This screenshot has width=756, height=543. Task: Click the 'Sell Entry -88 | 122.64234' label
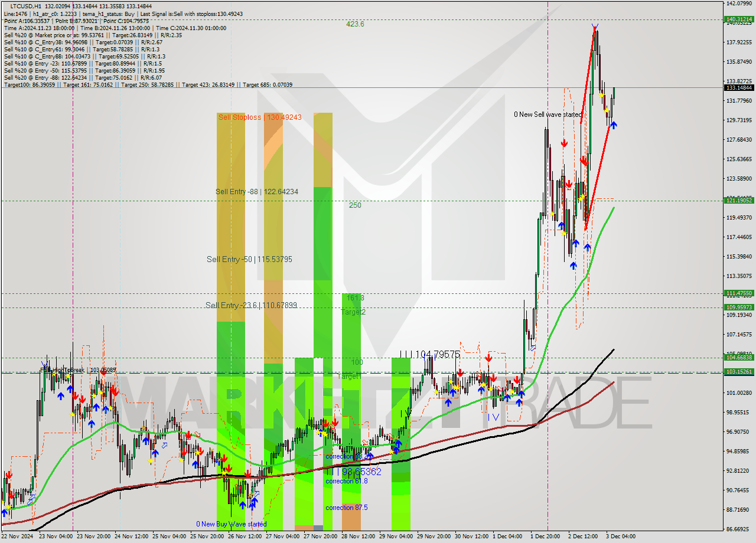[x=257, y=192]
